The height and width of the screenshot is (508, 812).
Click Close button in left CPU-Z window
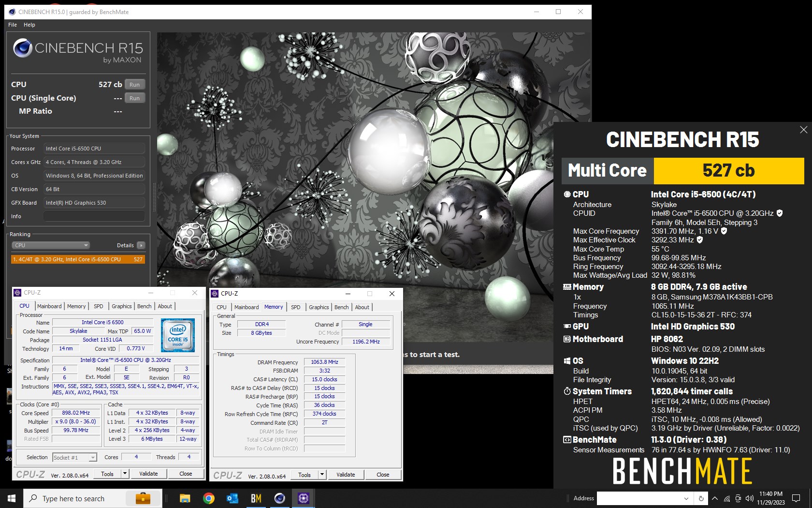[186, 474]
